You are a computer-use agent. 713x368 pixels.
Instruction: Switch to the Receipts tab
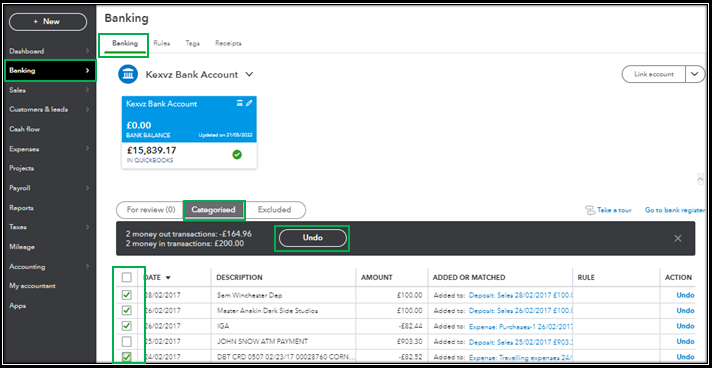coord(228,43)
